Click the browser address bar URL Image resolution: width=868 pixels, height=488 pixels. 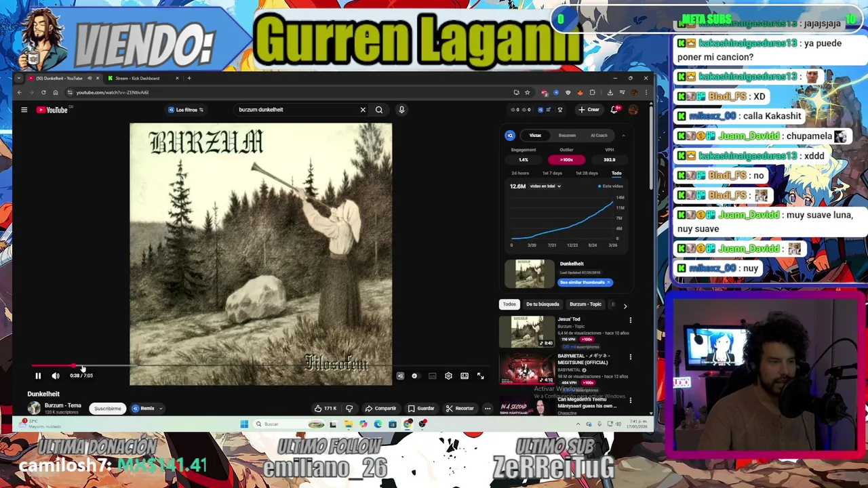(112, 92)
